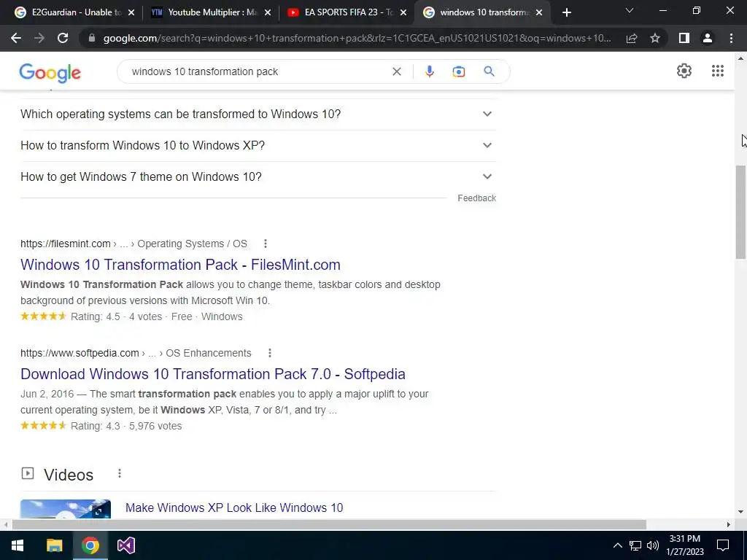Open more options for the Videos section
Image resolution: width=747 pixels, height=560 pixels.
pos(120,473)
